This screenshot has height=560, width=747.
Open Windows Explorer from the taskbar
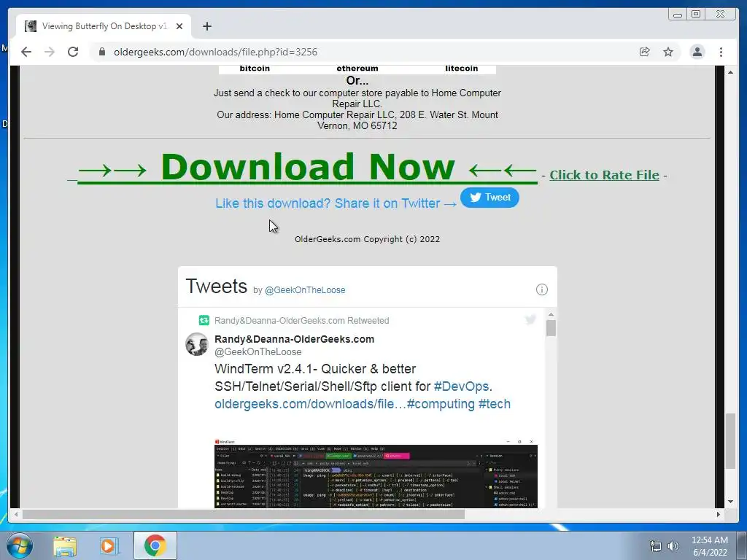[65, 545]
